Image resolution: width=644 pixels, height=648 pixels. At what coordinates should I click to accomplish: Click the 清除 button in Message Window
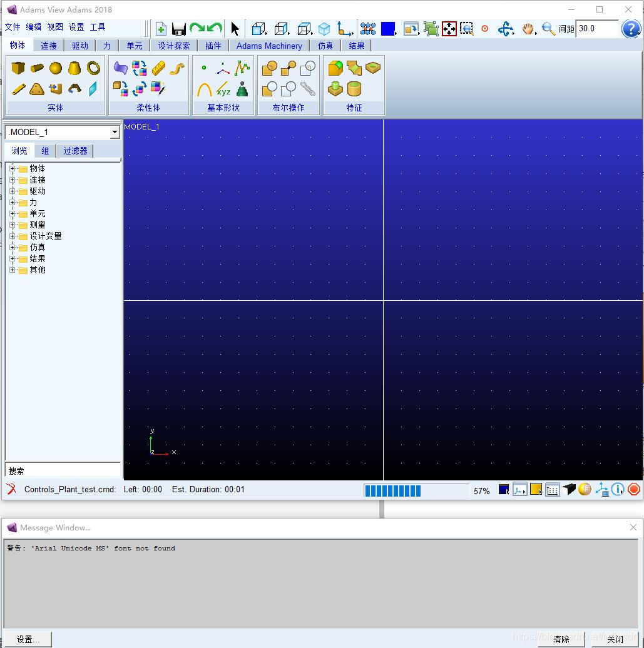[561, 639]
